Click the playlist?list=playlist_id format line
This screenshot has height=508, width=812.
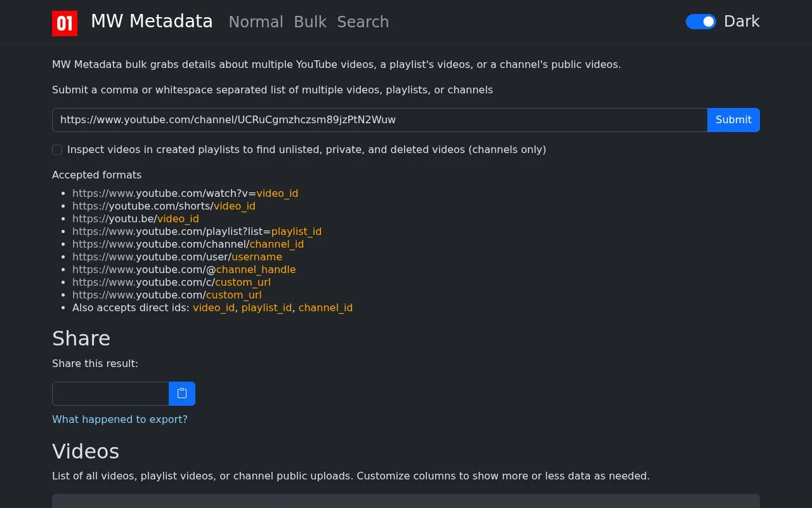[x=197, y=232]
